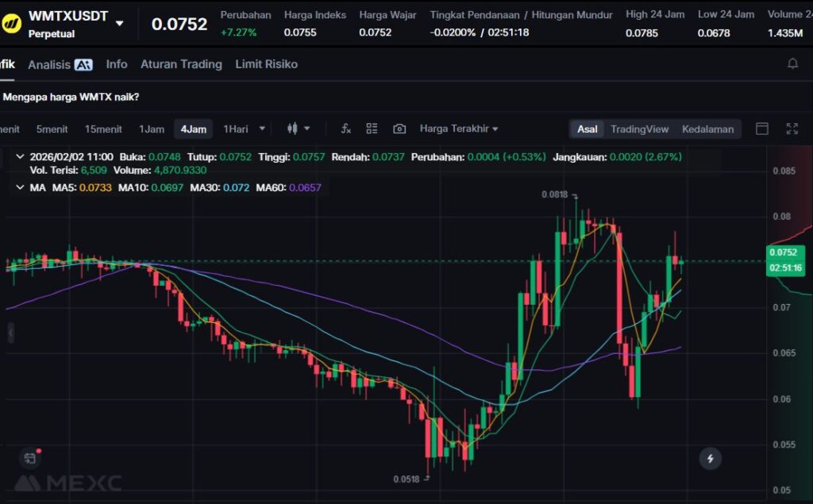Click the panel layout window icon
Viewport: 813px width, 504px height.
coord(762,129)
